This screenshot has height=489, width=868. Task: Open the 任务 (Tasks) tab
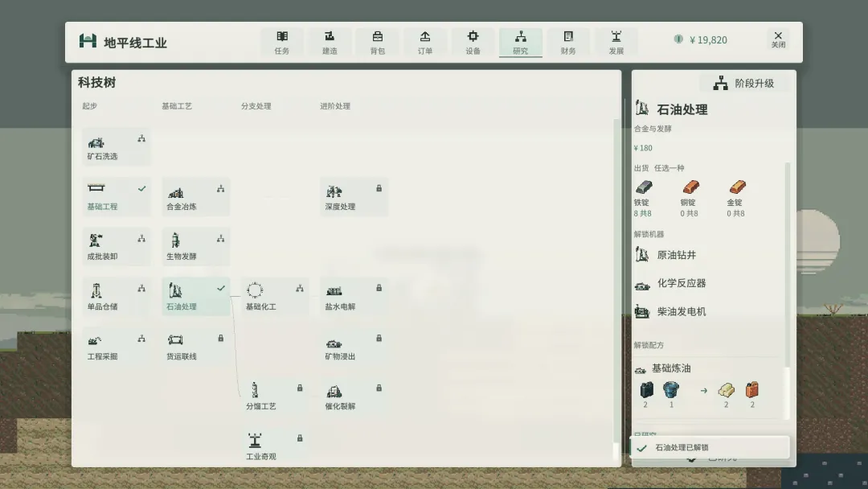282,42
